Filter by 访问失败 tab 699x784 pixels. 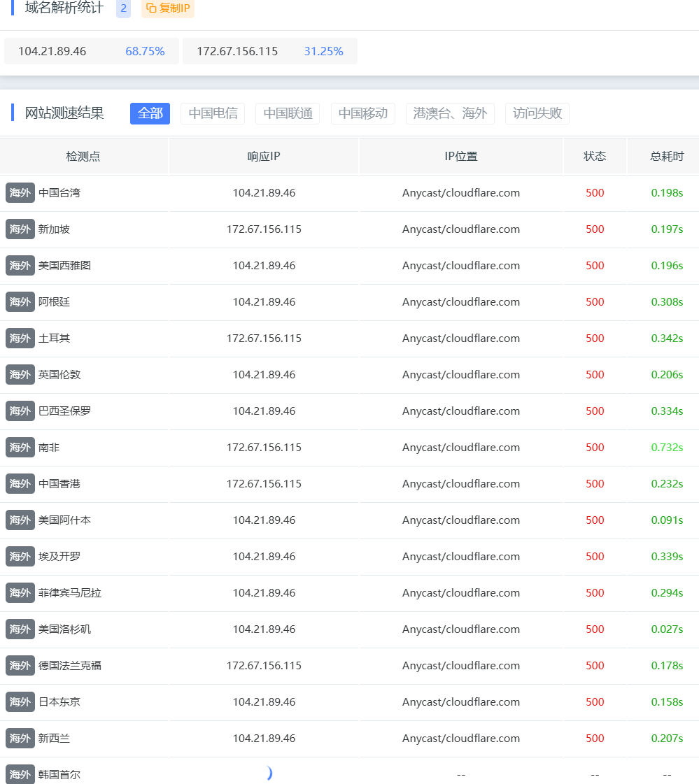[x=537, y=113]
